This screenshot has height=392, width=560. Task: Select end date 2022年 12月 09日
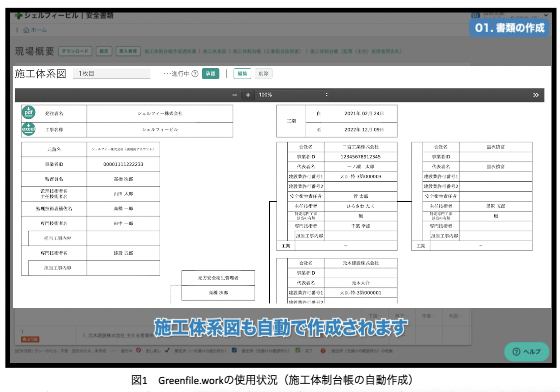(x=364, y=129)
